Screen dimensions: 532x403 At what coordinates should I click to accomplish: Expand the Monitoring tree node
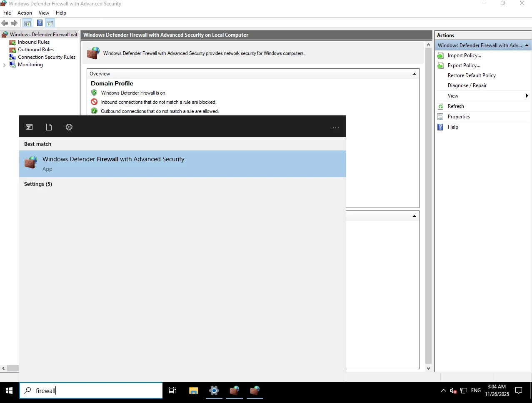click(5, 65)
